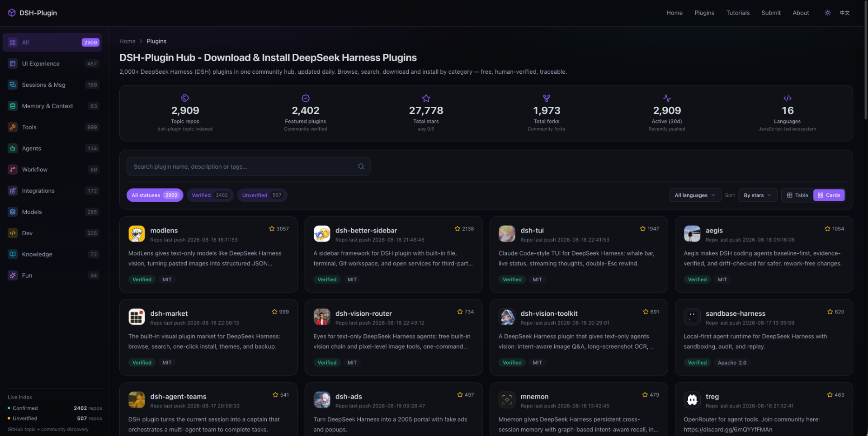Click the search plugin name input field

point(248,166)
